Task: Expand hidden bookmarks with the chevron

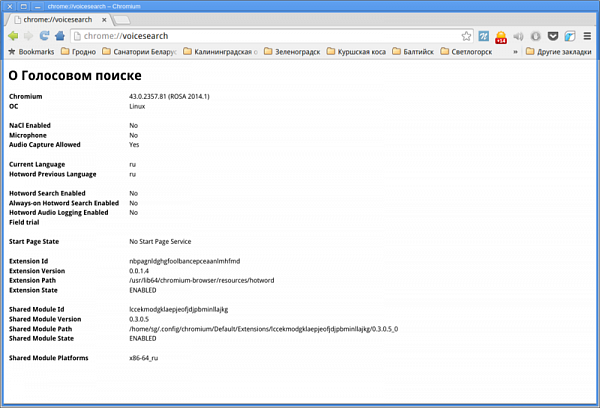Action: pyautogui.click(x=515, y=52)
